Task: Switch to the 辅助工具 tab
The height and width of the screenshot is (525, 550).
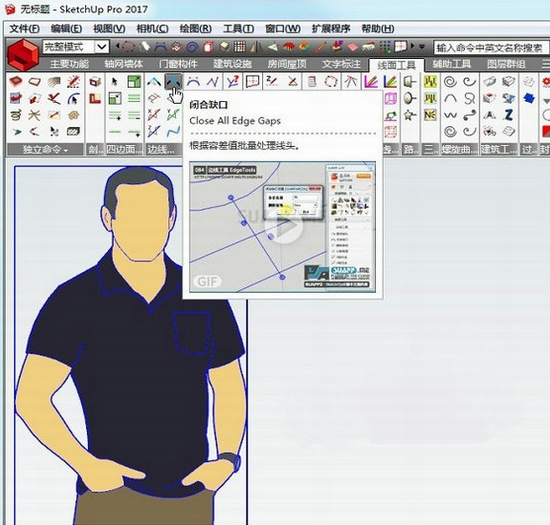Action: click(x=451, y=64)
